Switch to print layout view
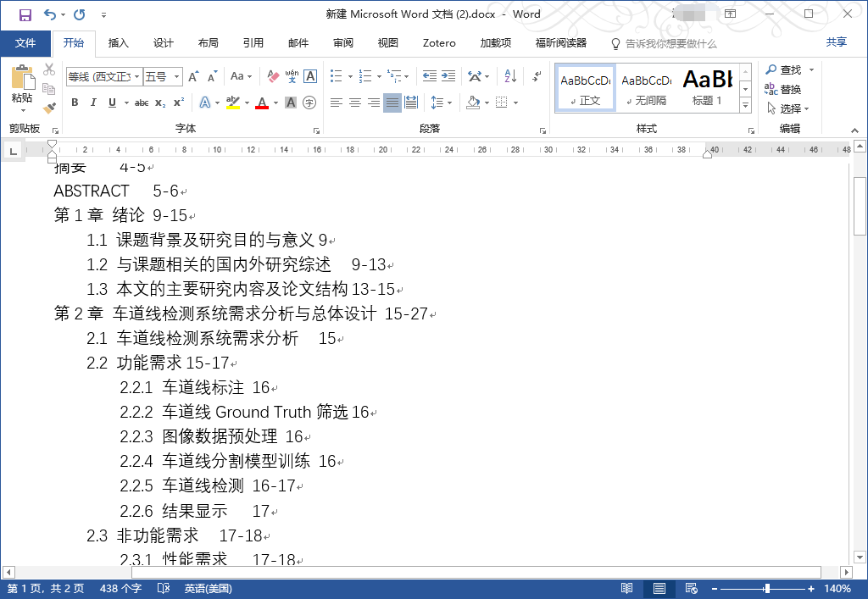 pos(659,589)
